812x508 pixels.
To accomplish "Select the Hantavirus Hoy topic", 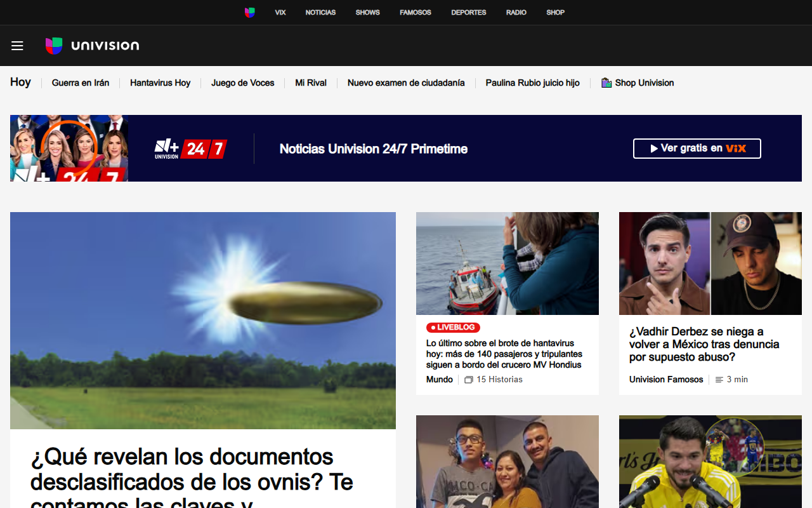I will (x=160, y=83).
